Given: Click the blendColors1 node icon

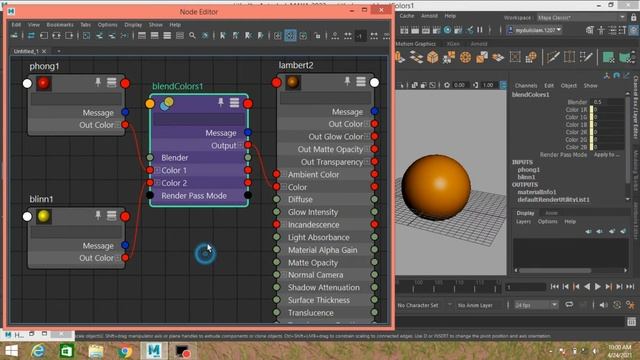Looking at the screenshot, I should [x=167, y=104].
